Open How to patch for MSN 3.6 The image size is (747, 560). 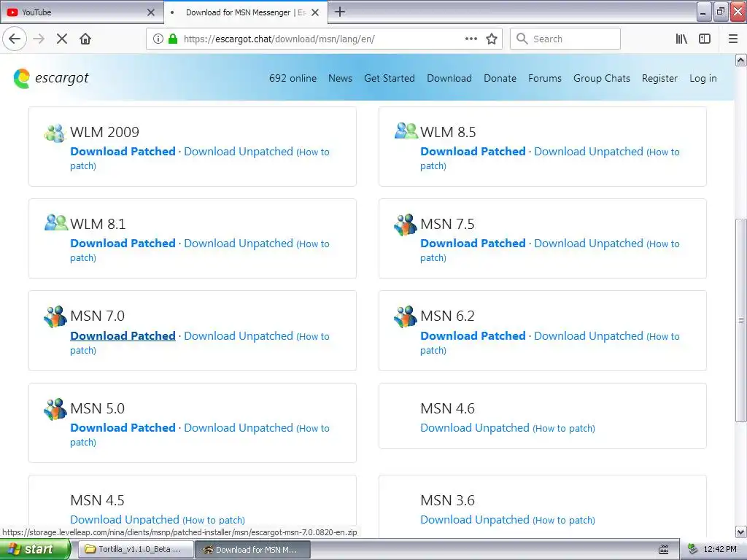point(564,520)
